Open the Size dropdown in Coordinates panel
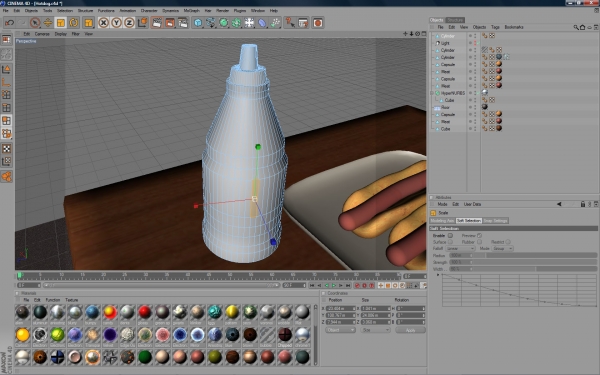Screen dimensions: 600x375 [375, 330]
